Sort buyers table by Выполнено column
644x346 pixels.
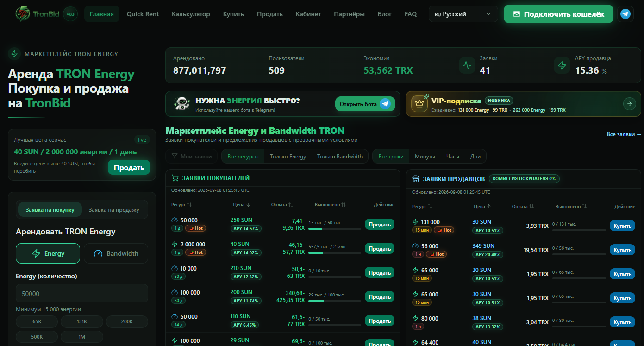pyautogui.click(x=330, y=204)
